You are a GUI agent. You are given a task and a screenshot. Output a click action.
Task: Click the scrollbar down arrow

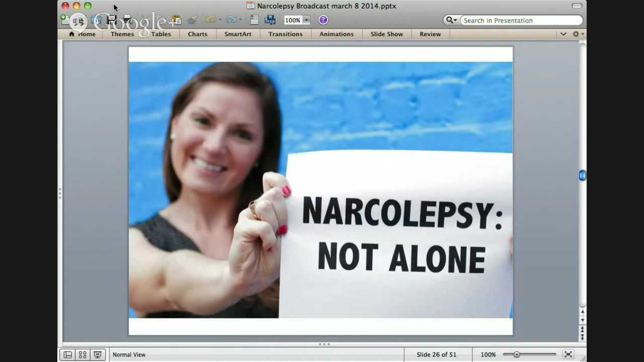(583, 320)
